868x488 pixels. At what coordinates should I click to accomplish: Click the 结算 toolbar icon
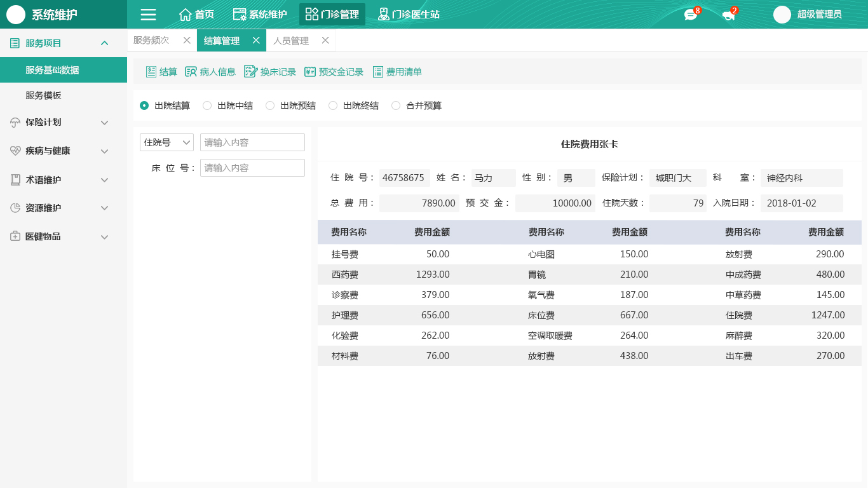pyautogui.click(x=151, y=72)
